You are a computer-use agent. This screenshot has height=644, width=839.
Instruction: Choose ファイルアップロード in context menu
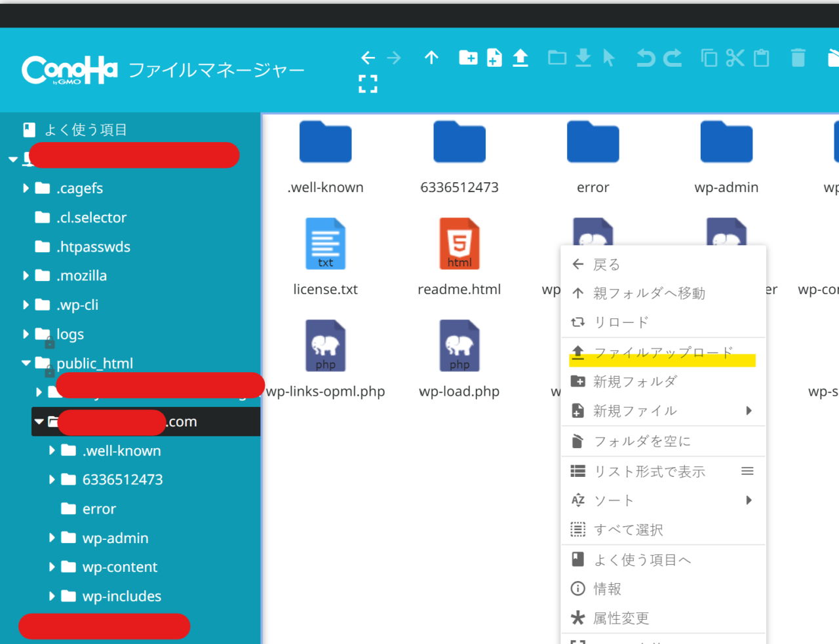tap(663, 353)
